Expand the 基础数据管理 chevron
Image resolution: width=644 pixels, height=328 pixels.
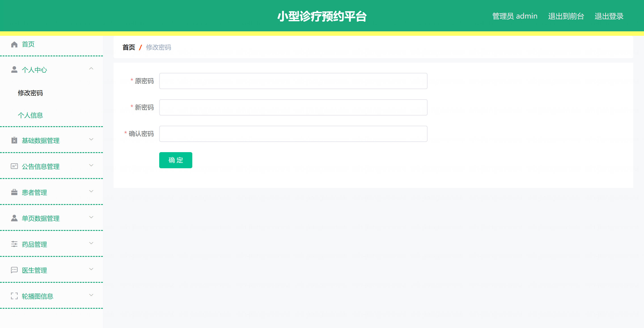pyautogui.click(x=91, y=139)
